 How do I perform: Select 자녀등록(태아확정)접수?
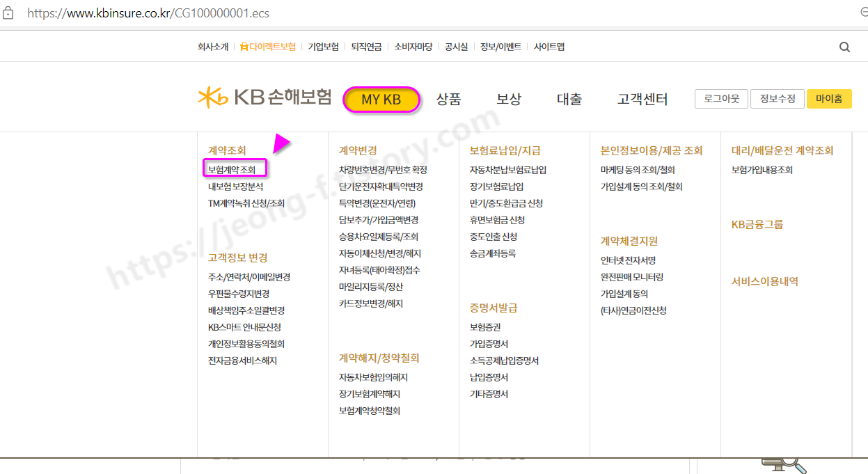pos(379,270)
